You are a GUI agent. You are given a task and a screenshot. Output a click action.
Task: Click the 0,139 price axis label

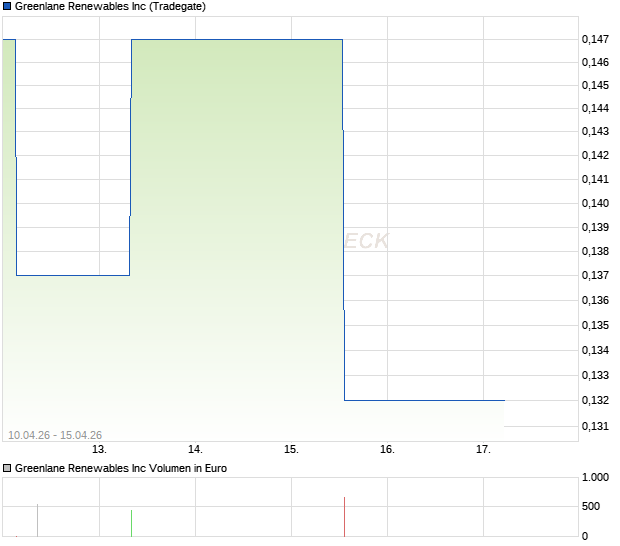click(x=595, y=227)
